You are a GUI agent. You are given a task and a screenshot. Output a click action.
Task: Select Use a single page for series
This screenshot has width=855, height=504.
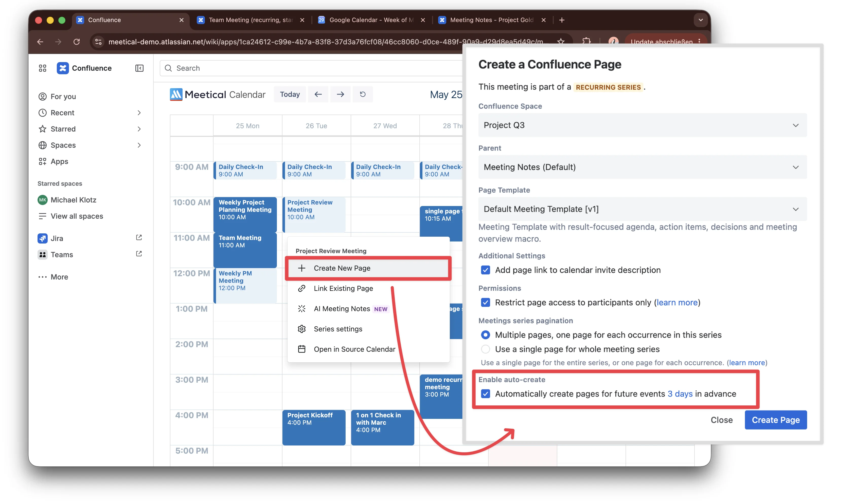pos(486,349)
